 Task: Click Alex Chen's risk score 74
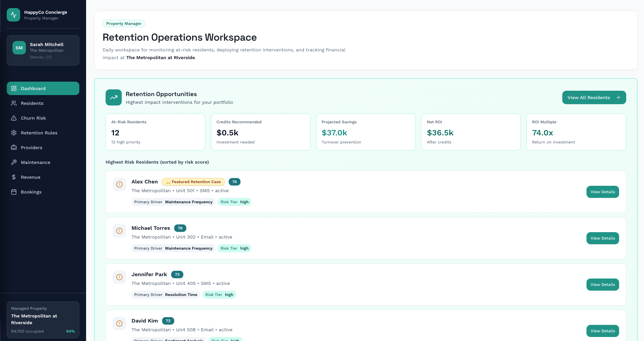pos(234,182)
